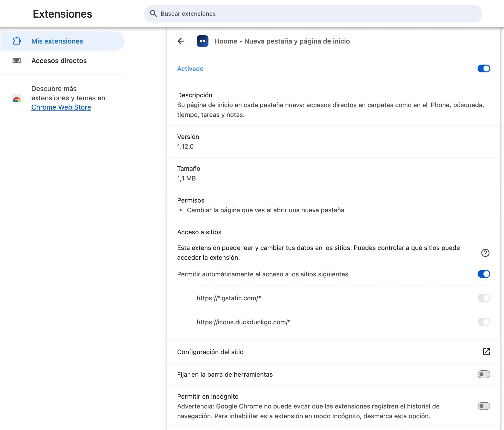Enable Permitir en incógnito switch

coord(484,406)
